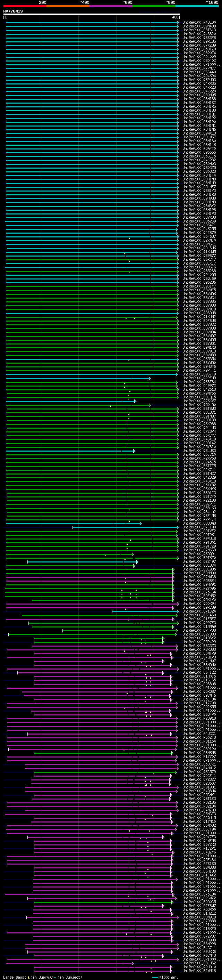Select the query name AV776419
This screenshot has height=980, width=222.
point(13,11)
